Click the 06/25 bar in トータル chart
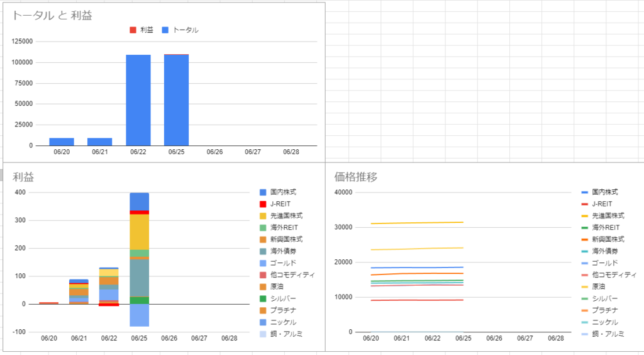 coord(177,101)
